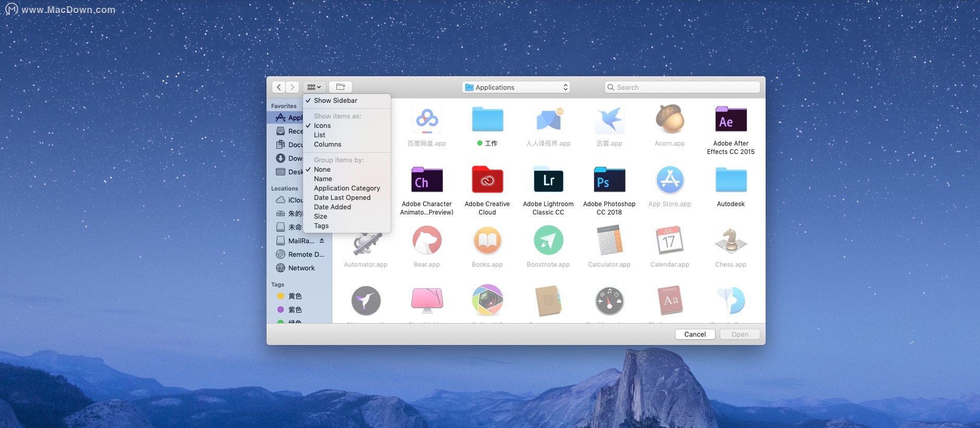Screen dimensions: 980x428
Task: Click the Adobe Creative Cloud folder
Action: tap(487, 181)
